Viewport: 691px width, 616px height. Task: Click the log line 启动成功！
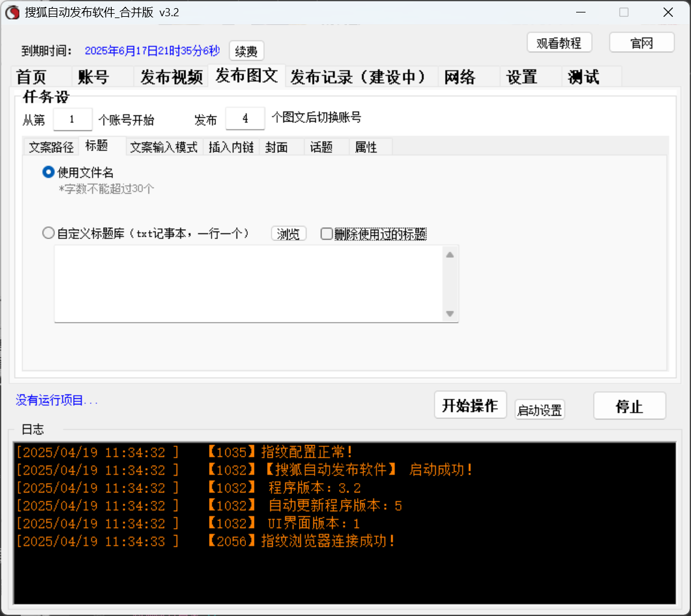pyautogui.click(x=441, y=470)
